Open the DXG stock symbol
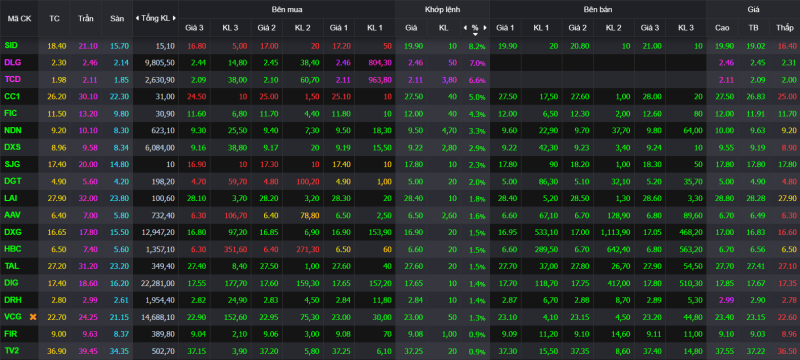The width and height of the screenshot is (800, 360). pyautogui.click(x=12, y=232)
